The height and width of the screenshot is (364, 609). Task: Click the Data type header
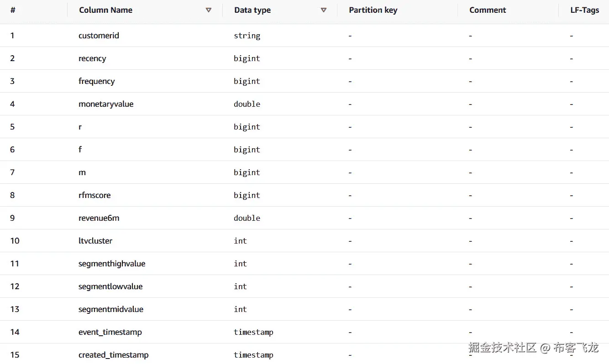click(252, 10)
